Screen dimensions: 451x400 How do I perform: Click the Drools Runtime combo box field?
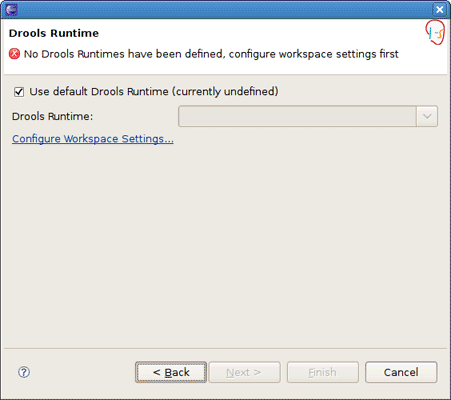308,116
